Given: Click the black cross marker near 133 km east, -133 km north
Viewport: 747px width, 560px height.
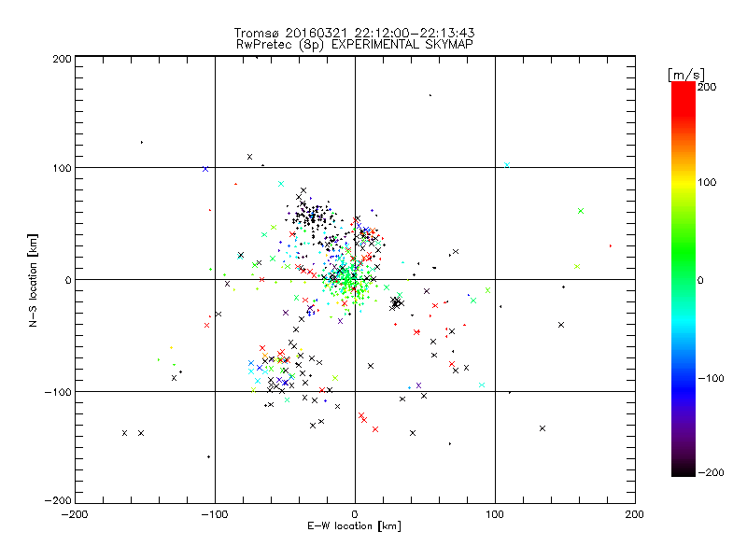Looking at the screenshot, I should [x=543, y=428].
